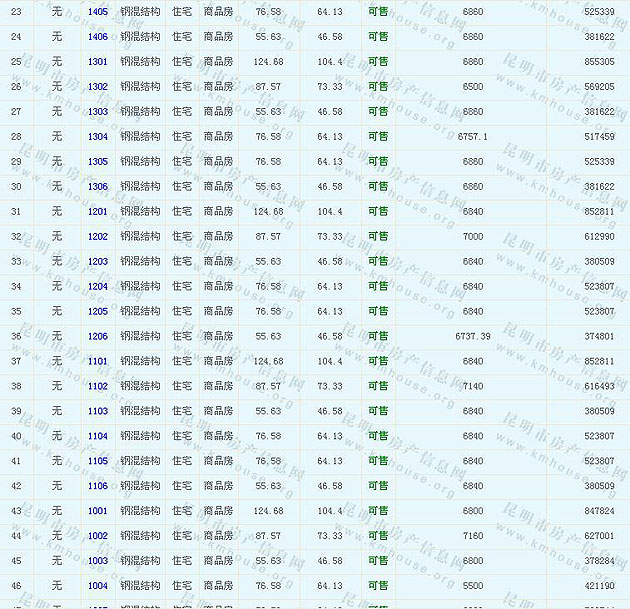Open the 1301 unit link

(x=97, y=61)
